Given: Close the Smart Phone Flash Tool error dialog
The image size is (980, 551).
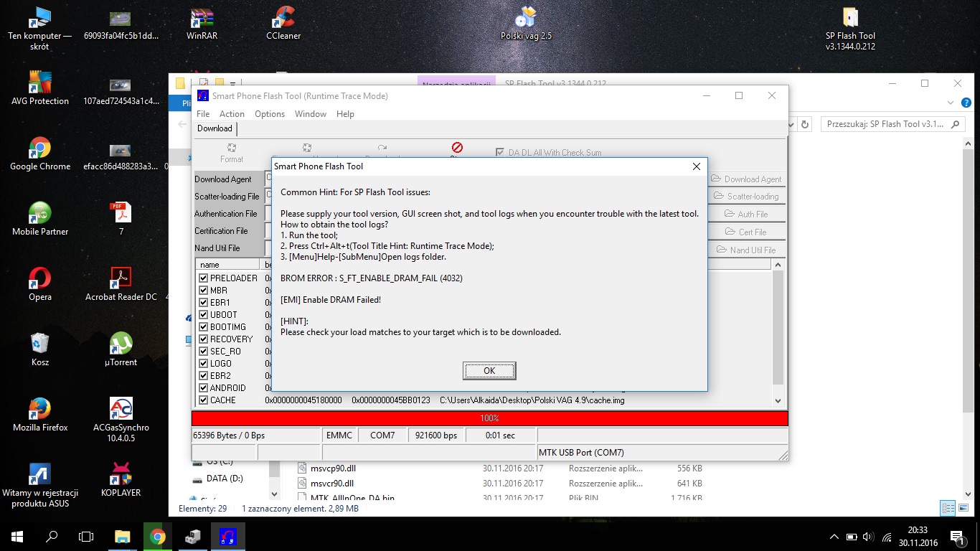Looking at the screenshot, I should pyautogui.click(x=696, y=166).
